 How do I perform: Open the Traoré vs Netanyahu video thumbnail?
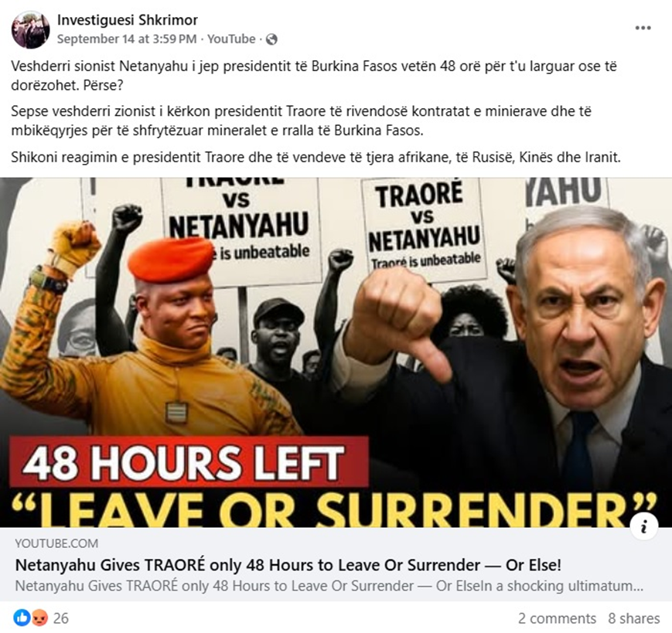pos(336,352)
